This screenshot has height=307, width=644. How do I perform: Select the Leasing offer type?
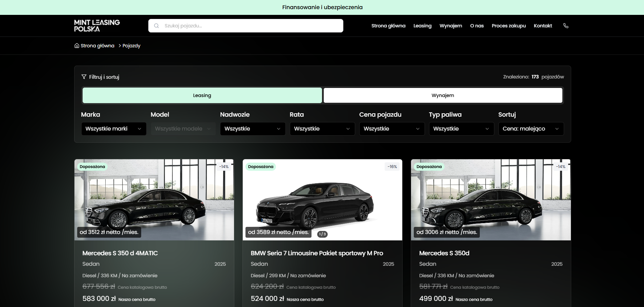(202, 95)
